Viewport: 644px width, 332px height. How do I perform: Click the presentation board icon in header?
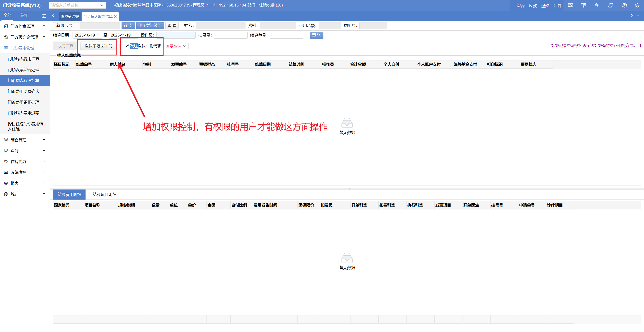coord(583,5)
